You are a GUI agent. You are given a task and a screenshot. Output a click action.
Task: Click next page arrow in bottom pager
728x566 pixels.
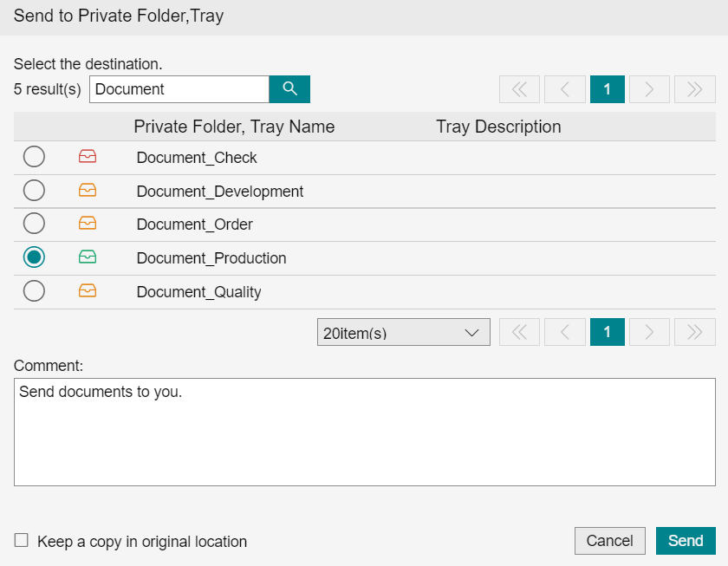coord(649,332)
